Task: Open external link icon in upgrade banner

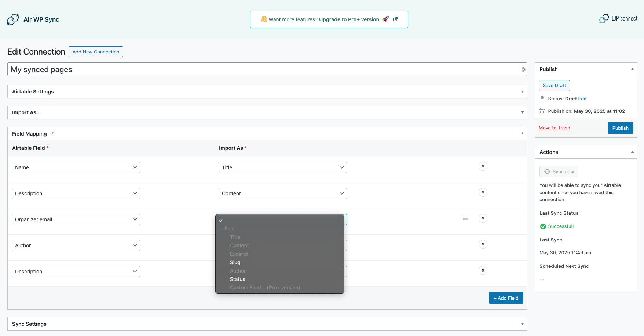Action: click(x=395, y=19)
